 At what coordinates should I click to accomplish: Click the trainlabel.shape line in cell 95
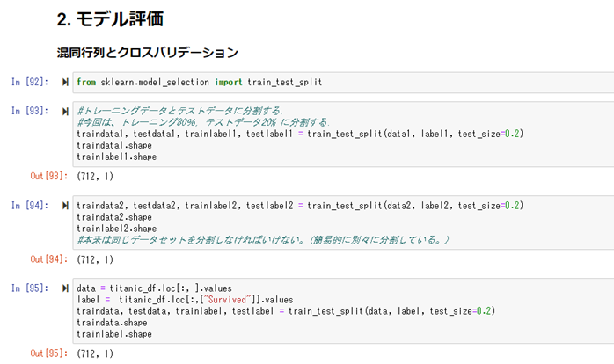(x=114, y=334)
